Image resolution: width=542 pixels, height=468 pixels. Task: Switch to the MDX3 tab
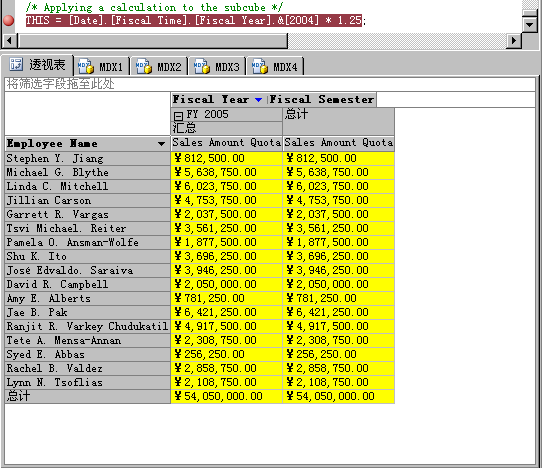217,66
